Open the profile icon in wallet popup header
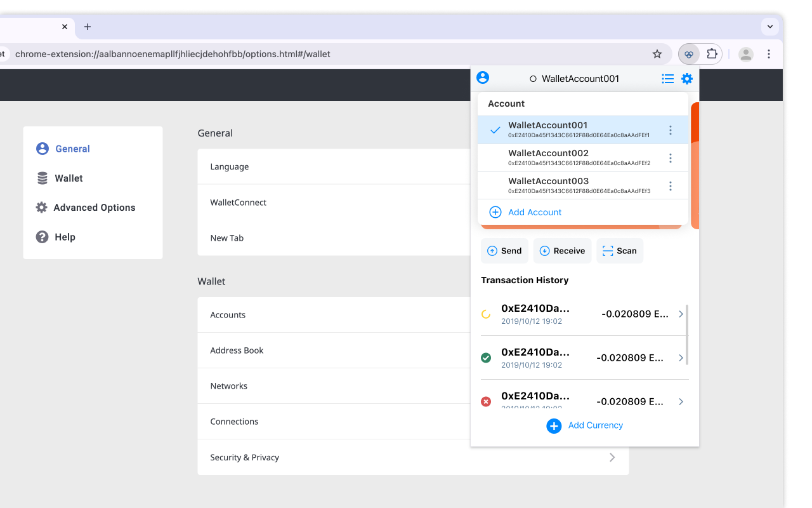812x508 pixels. [x=483, y=77]
